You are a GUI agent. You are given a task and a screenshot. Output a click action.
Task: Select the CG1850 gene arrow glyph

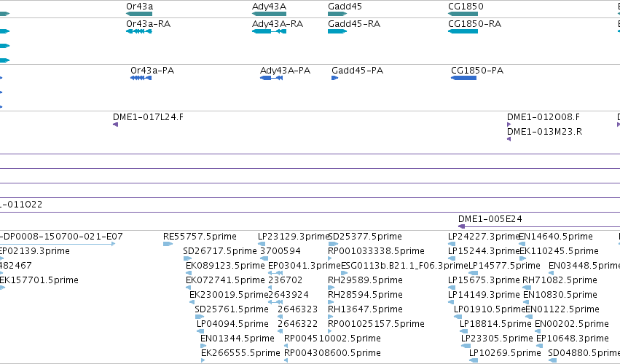[x=463, y=14]
